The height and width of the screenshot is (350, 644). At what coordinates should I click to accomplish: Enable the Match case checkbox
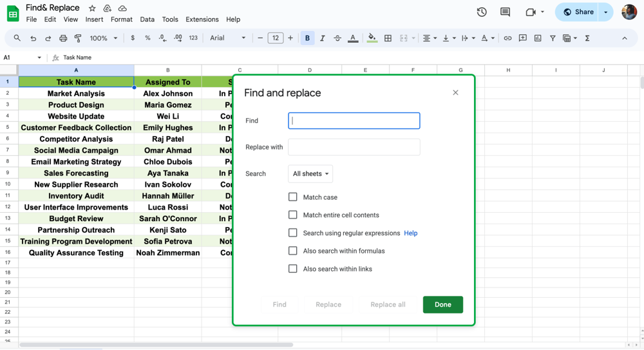[293, 197]
